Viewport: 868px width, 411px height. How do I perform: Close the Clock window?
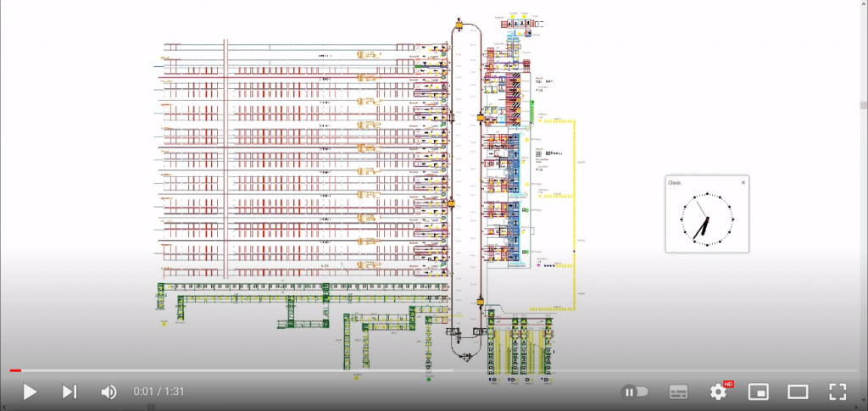(x=743, y=182)
